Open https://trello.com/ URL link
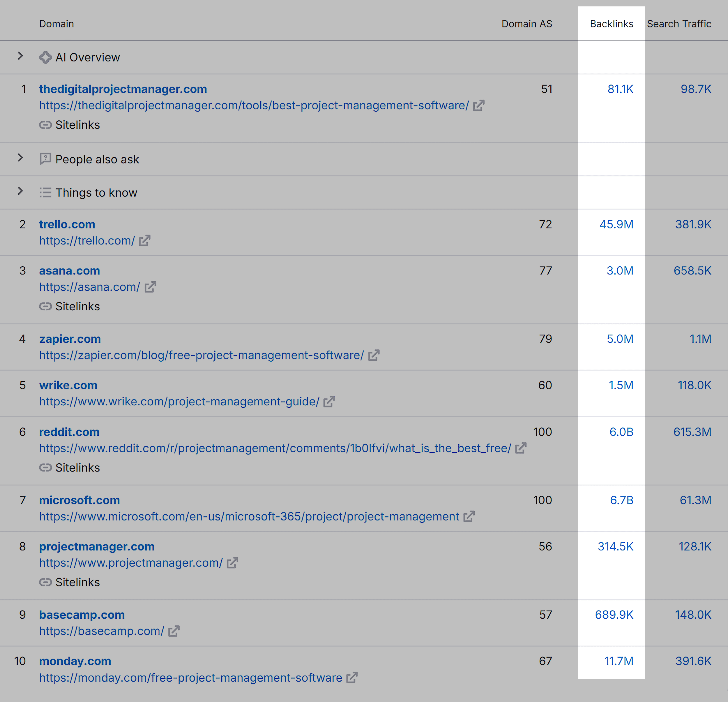Image resolution: width=728 pixels, height=702 pixels. pos(87,241)
